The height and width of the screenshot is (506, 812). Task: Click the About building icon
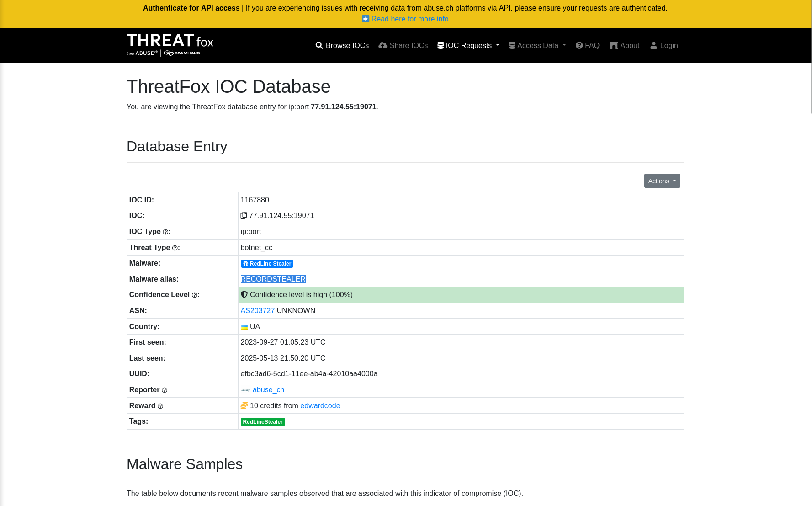[614, 45]
